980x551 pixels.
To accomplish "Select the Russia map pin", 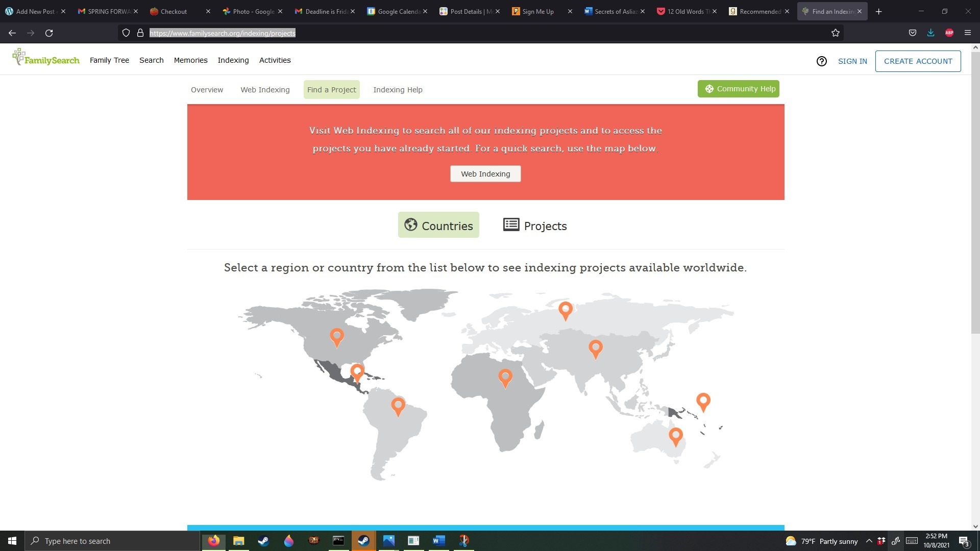I will 565,310.
